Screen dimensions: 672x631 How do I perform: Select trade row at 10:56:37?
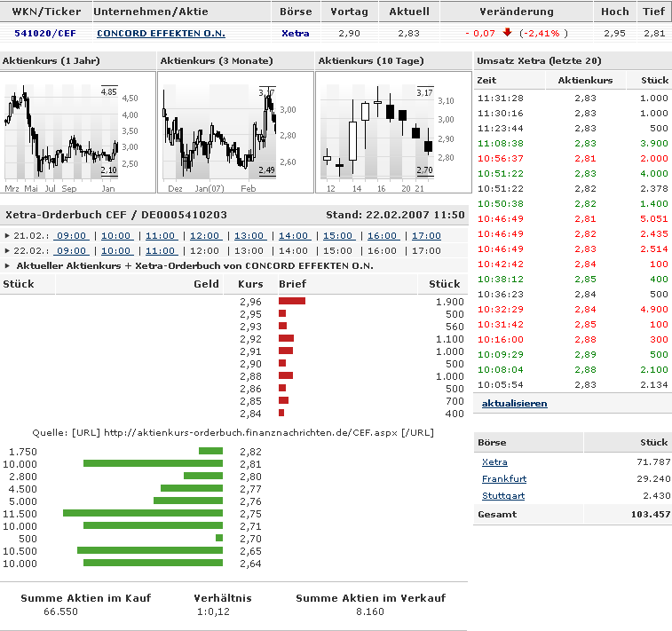pyautogui.click(x=573, y=158)
